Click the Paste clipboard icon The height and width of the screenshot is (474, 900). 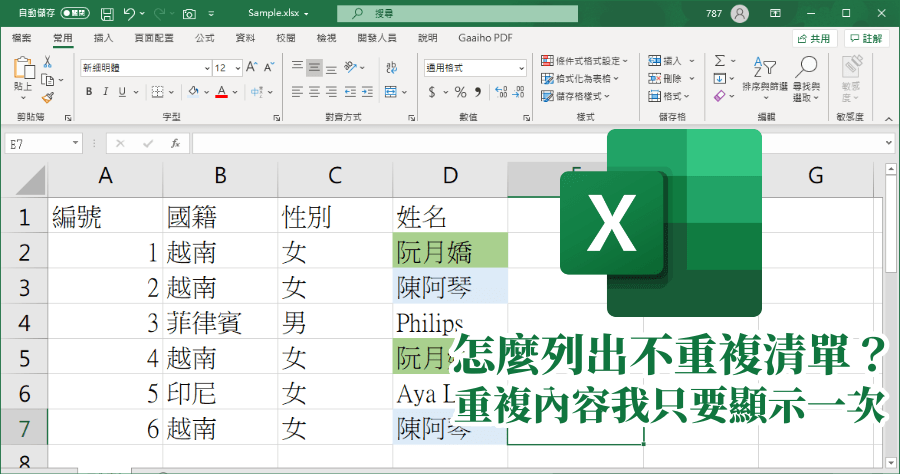point(24,68)
